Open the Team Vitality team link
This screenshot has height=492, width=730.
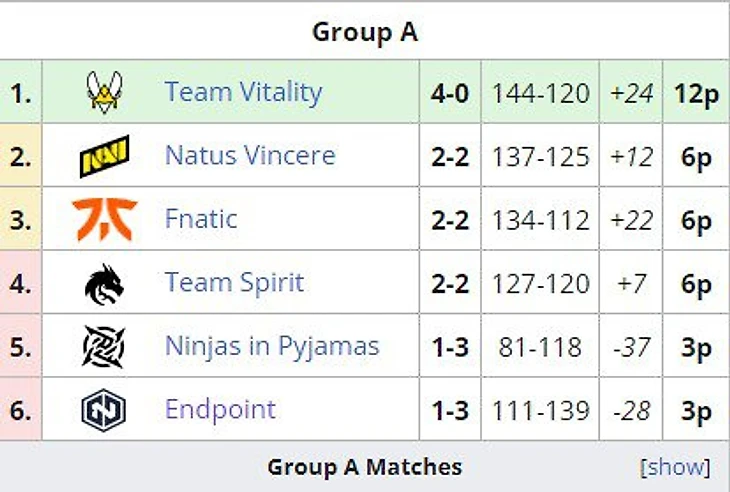click(243, 92)
